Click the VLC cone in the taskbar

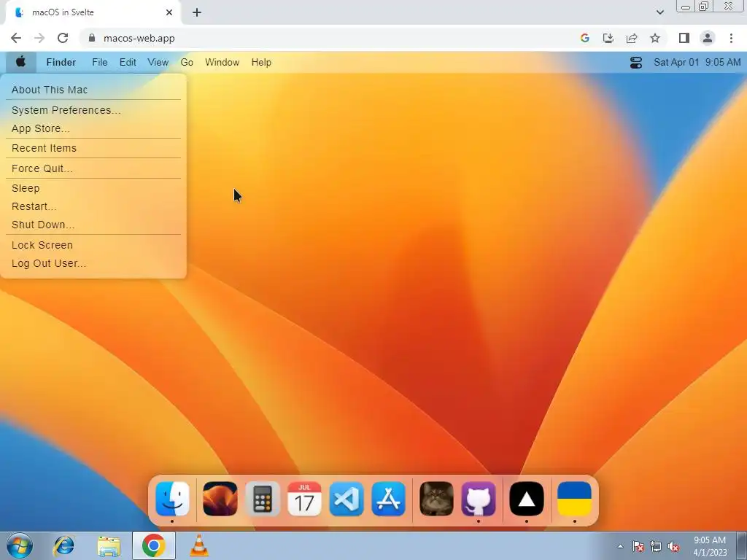[x=199, y=545]
